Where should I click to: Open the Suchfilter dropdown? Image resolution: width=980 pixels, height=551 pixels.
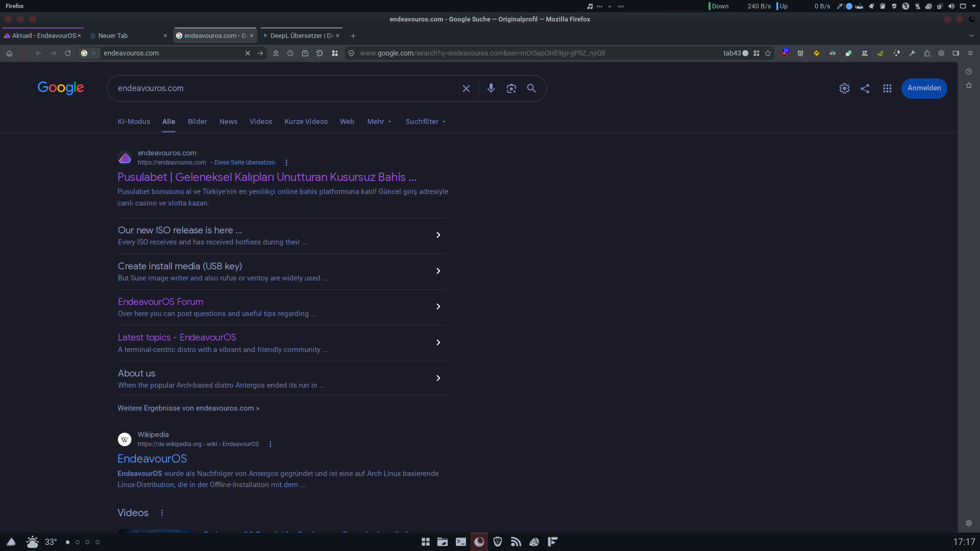(x=426, y=122)
